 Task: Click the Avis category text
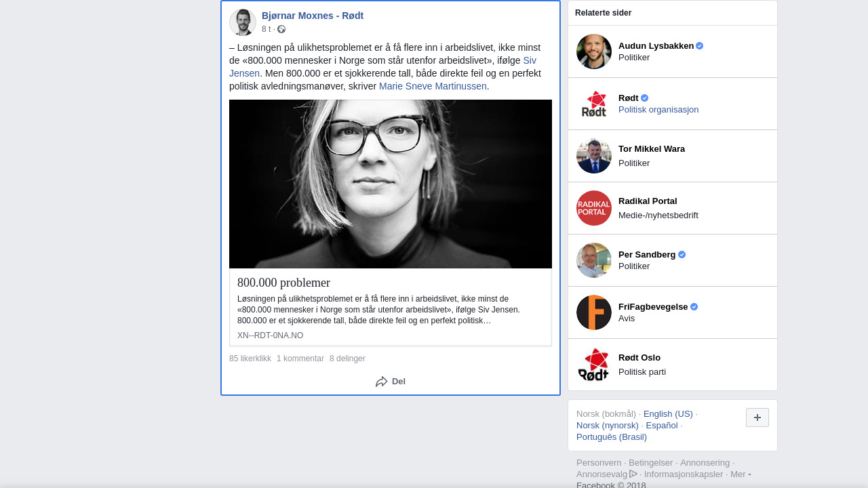point(627,319)
